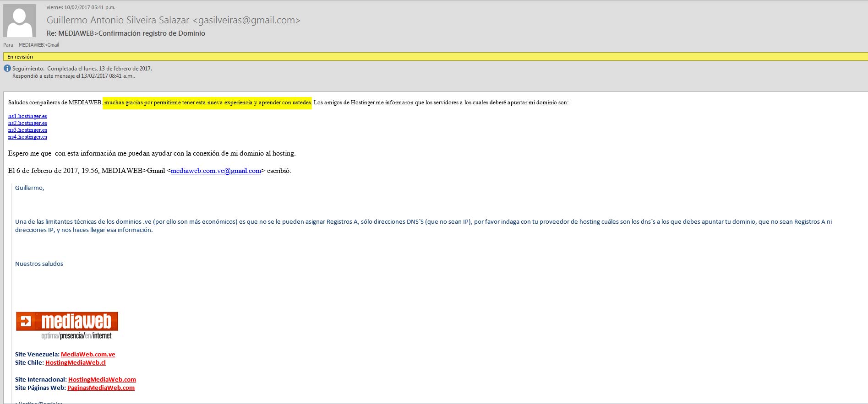The width and height of the screenshot is (868, 404).
Task: Open the ns3.hostinger.es link
Action: tap(27, 130)
